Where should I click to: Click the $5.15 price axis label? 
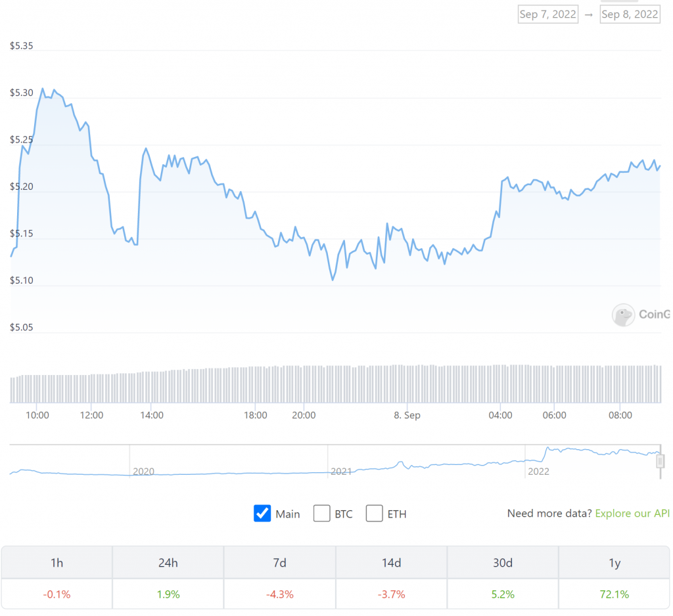22,234
